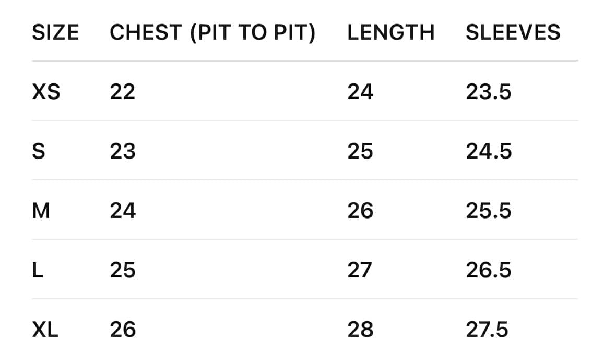Select the S size row label

click(x=39, y=152)
